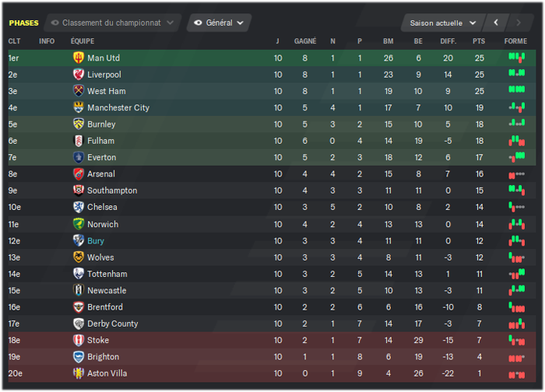
Task: Click the Aston Villa club crest
Action: (79, 373)
